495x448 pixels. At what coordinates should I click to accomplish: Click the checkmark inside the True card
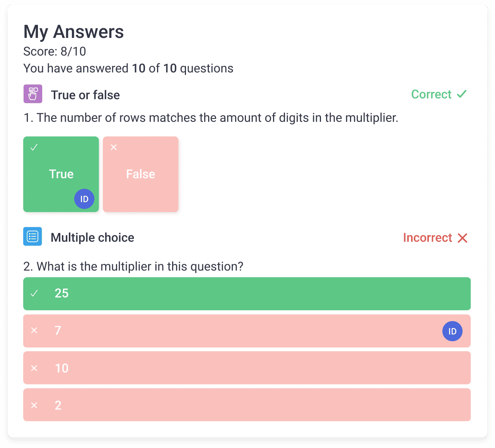tap(35, 147)
